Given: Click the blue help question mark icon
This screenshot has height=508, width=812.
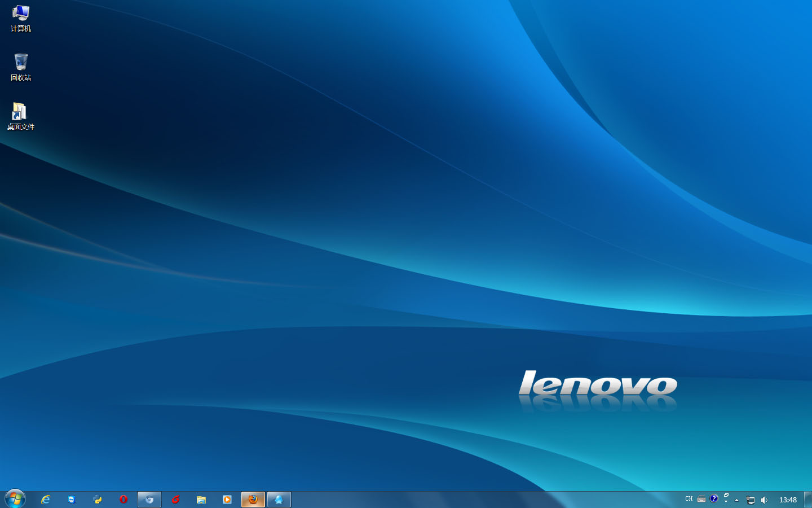Looking at the screenshot, I should (714, 498).
